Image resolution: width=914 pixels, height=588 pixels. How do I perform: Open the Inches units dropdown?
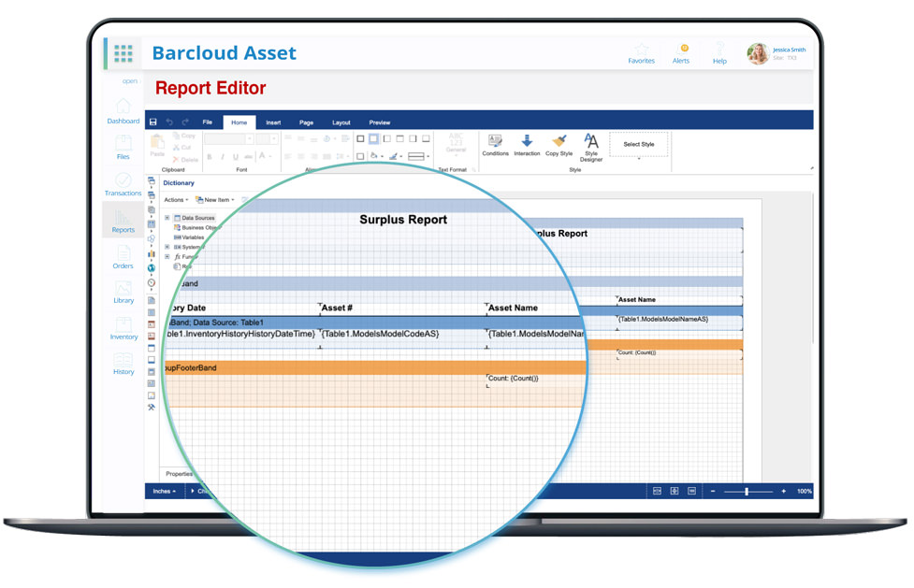click(164, 492)
